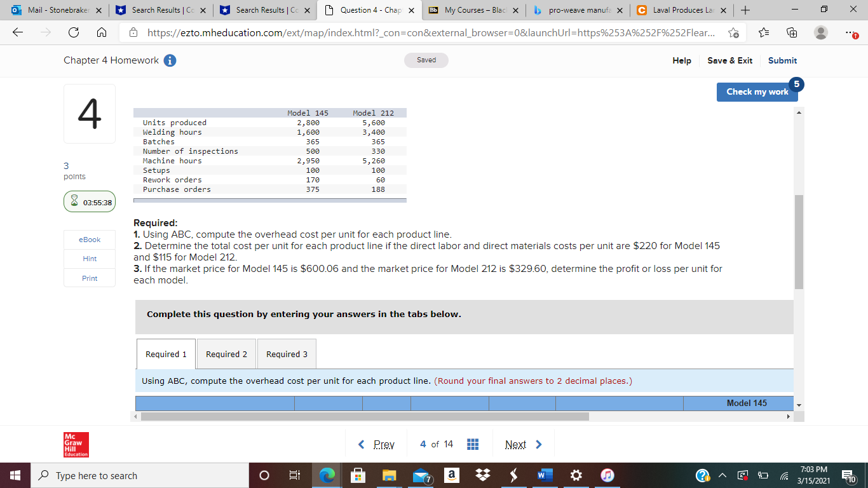Screen dimensions: 868x488
Task: Open iTunes music icon on the taskbar
Action: 607,475
